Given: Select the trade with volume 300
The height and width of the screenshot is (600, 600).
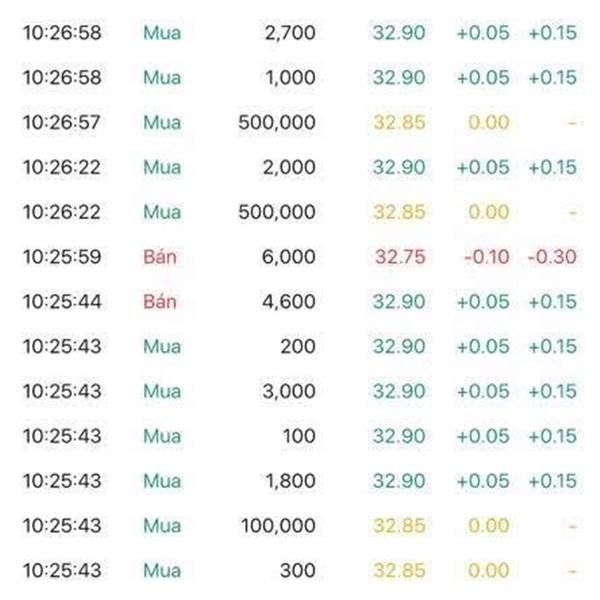Looking at the screenshot, I should (300, 570).
